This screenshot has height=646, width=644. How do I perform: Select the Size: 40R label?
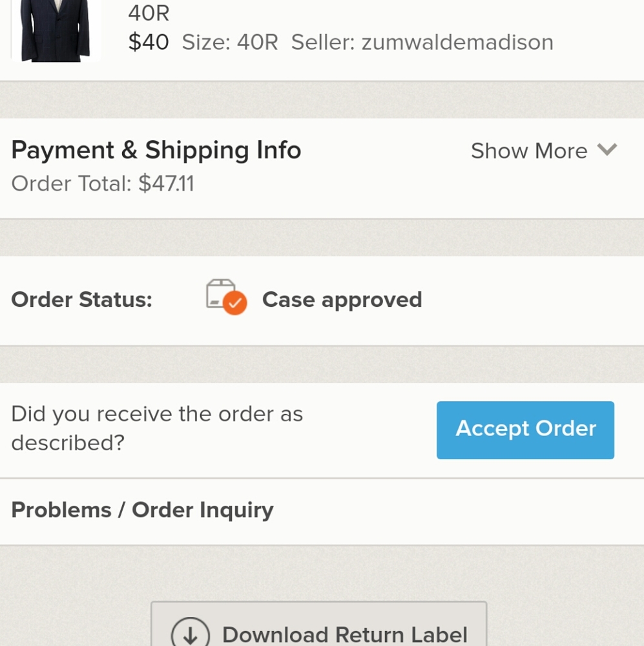[x=230, y=43]
